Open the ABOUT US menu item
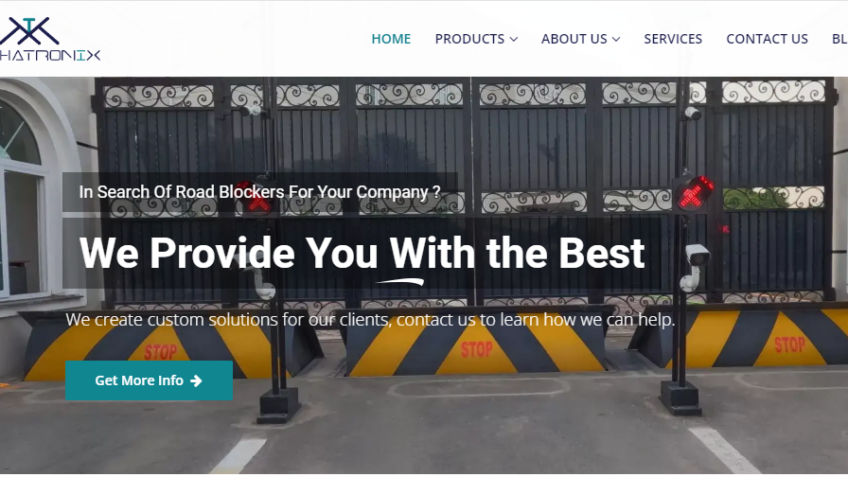 [x=574, y=39]
